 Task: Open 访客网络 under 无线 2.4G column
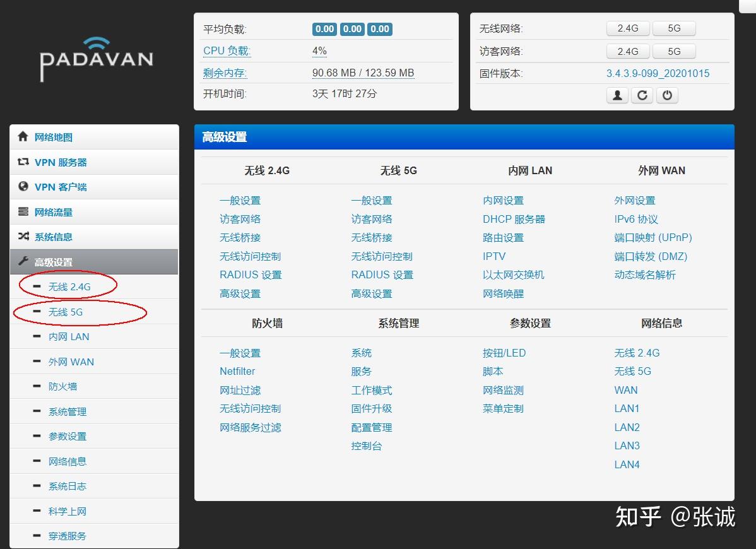240,219
